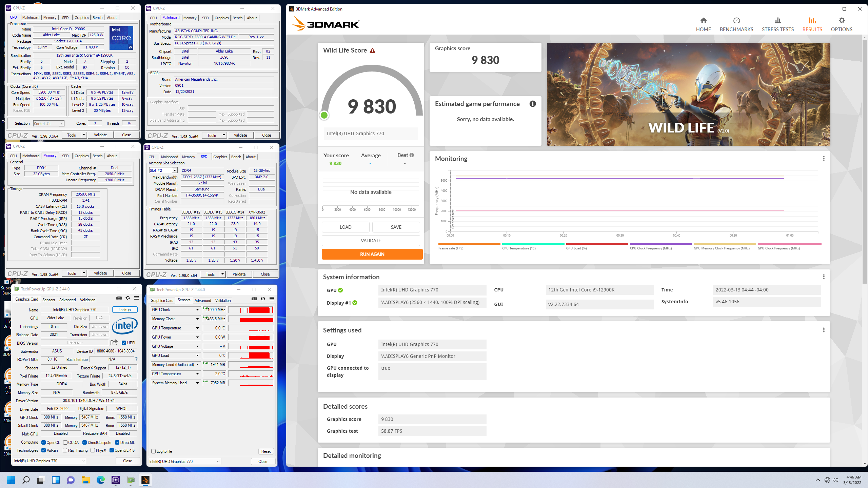Click CPU-Z taskbar icon

tap(116, 480)
